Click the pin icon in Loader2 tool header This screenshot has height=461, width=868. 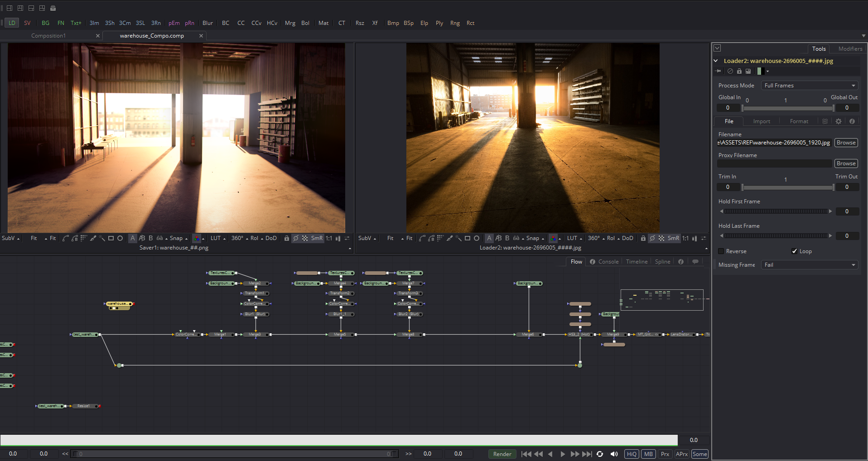[x=718, y=71]
